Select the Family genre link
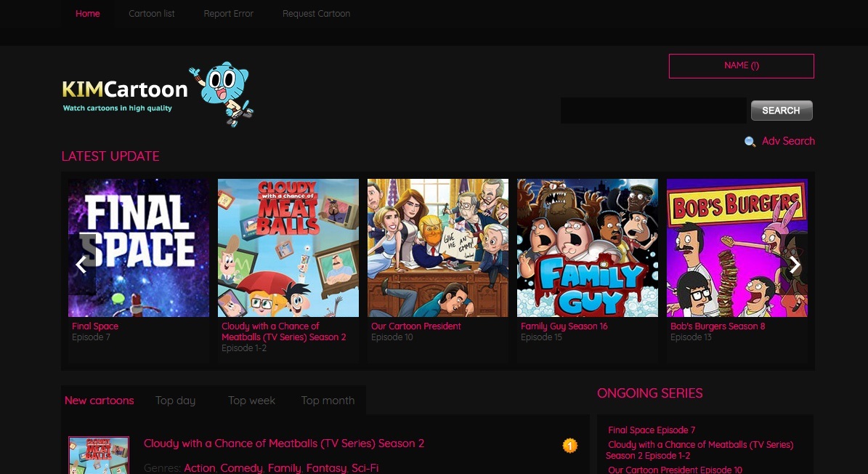The height and width of the screenshot is (474, 868). (x=285, y=468)
